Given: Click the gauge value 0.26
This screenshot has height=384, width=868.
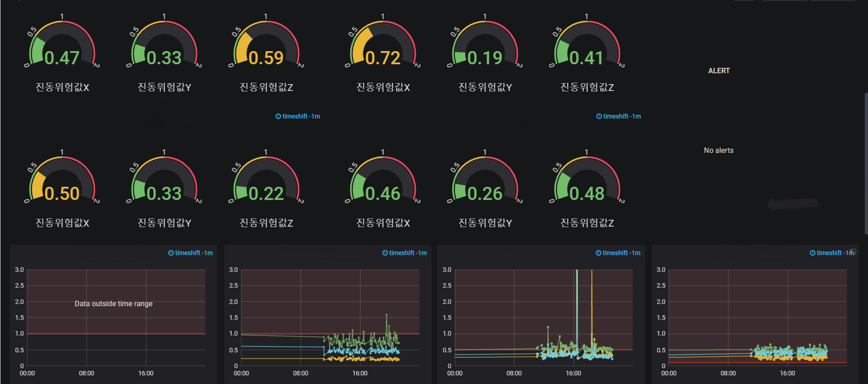Looking at the screenshot, I should (x=485, y=194).
